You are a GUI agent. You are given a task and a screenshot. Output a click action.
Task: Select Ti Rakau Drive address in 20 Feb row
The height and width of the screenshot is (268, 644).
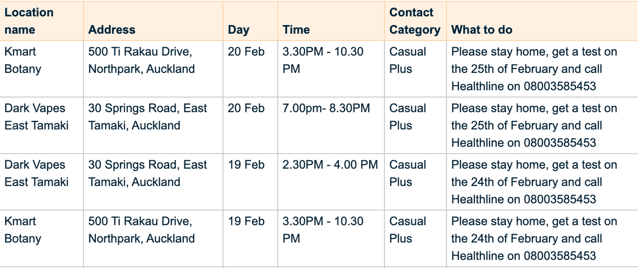141,60
